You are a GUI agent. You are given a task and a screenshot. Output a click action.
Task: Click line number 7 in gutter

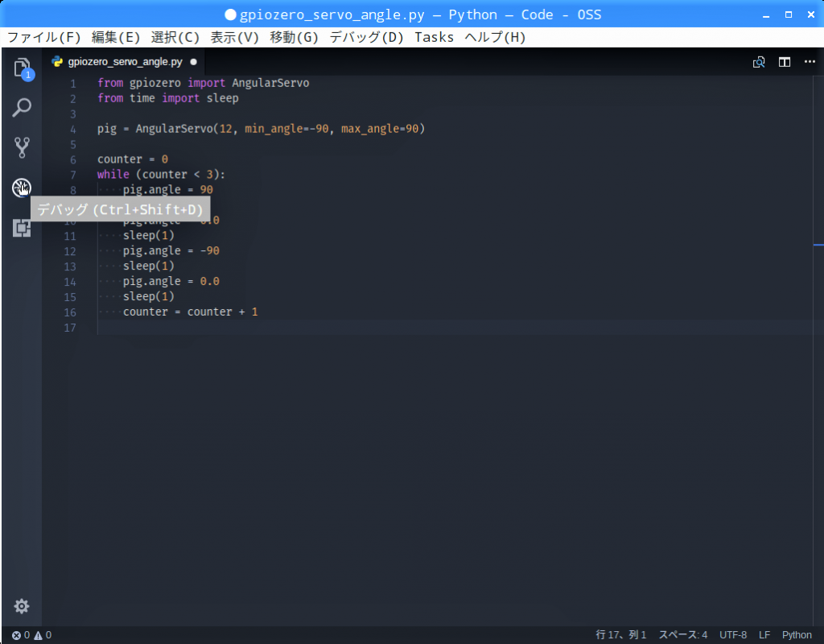click(73, 175)
